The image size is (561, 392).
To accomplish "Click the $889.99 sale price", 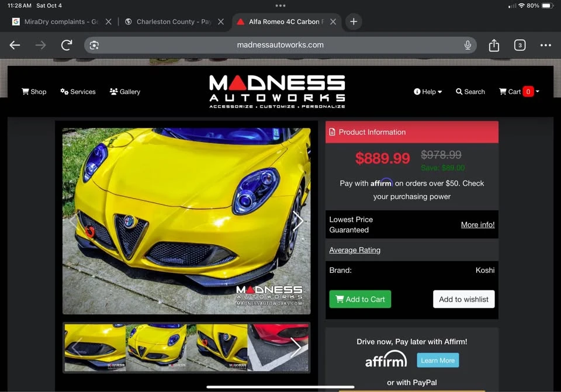I will [382, 158].
